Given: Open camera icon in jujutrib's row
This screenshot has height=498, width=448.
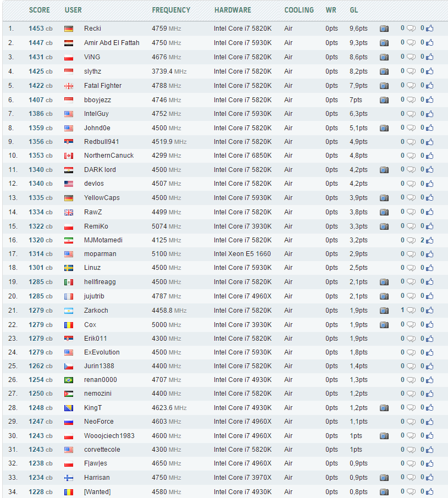Looking at the screenshot, I should (x=384, y=296).
